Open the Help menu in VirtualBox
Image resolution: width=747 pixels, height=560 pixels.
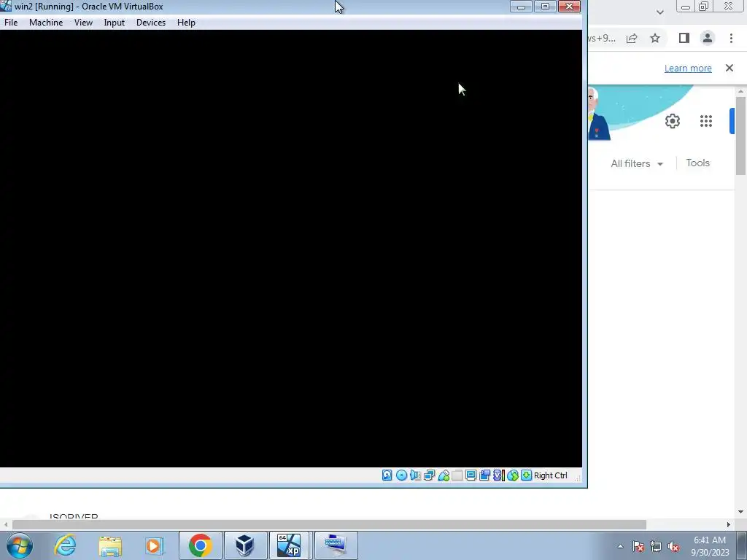[186, 23]
